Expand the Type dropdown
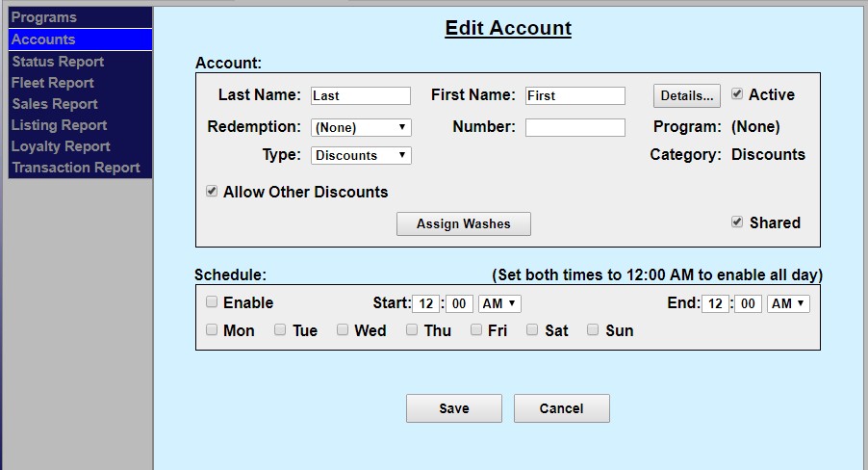Viewport: 868px width, 470px height. [361, 155]
